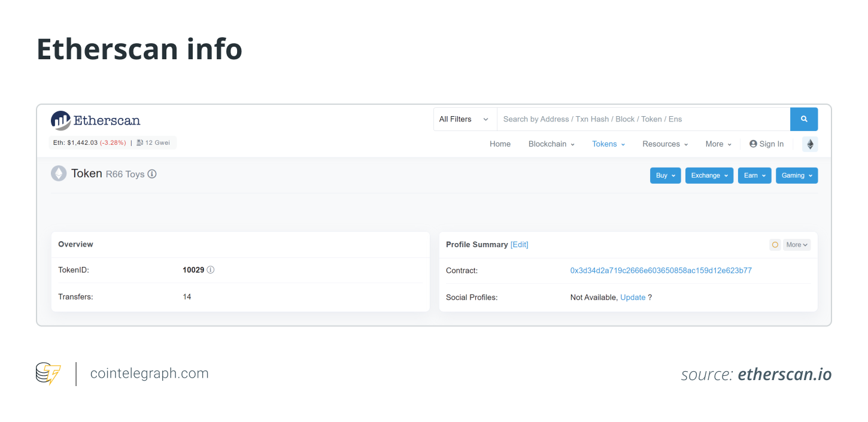868x422 pixels.
Task: Open the gas tracker showing 12 Gwei
Action: [153, 142]
